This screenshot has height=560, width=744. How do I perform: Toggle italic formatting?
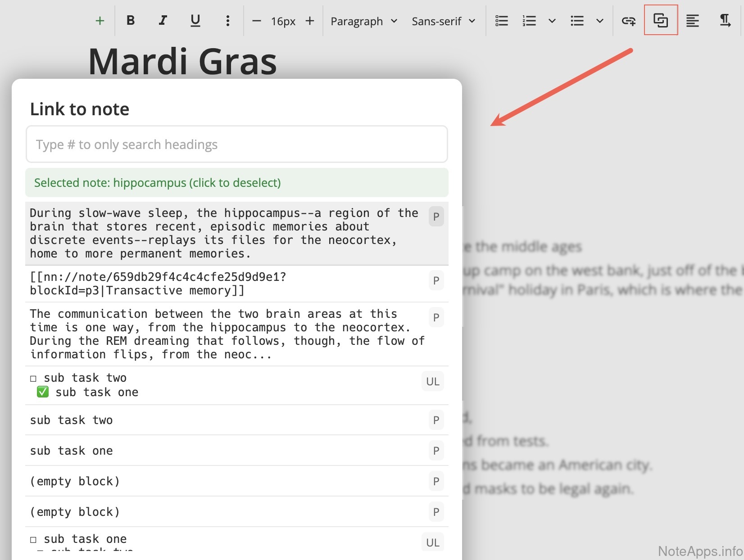pyautogui.click(x=163, y=21)
